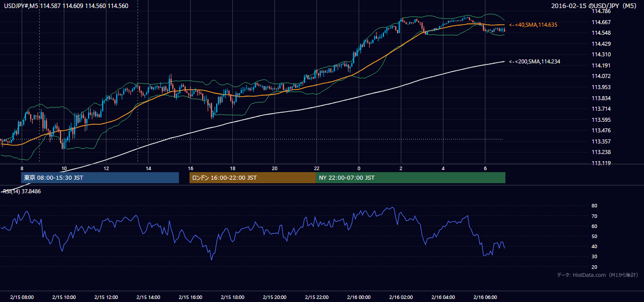Click price level 113.357 on the axis
The height and width of the screenshot is (302, 644).
pyautogui.click(x=601, y=141)
